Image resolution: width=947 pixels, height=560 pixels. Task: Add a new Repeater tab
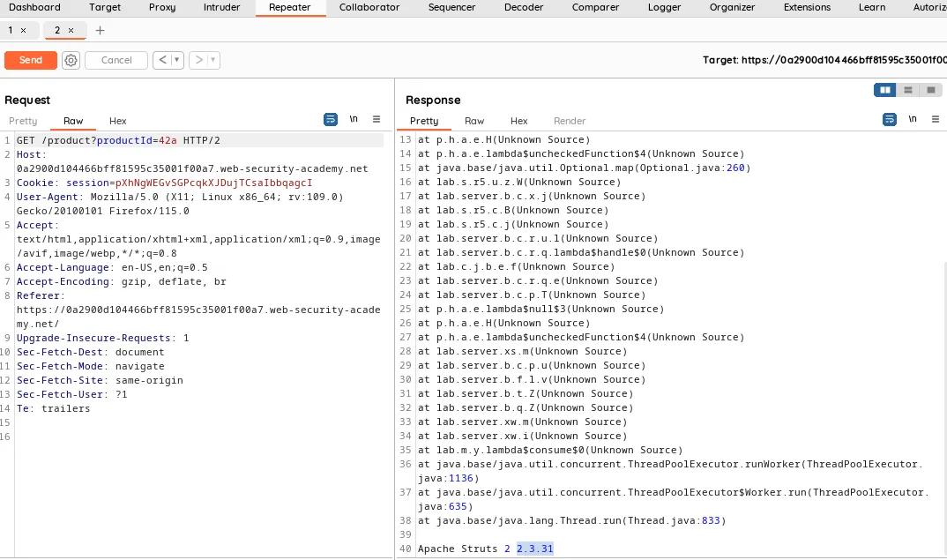101,30
